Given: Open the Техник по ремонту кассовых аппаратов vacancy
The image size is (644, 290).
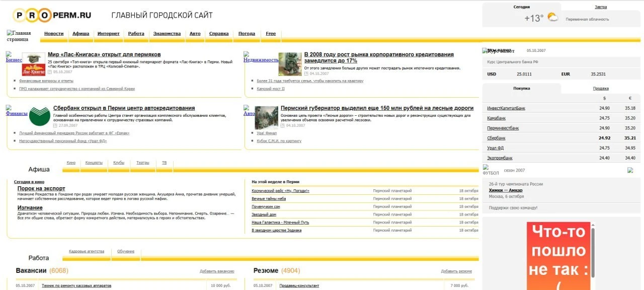Looking at the screenshot, I should [x=76, y=286].
